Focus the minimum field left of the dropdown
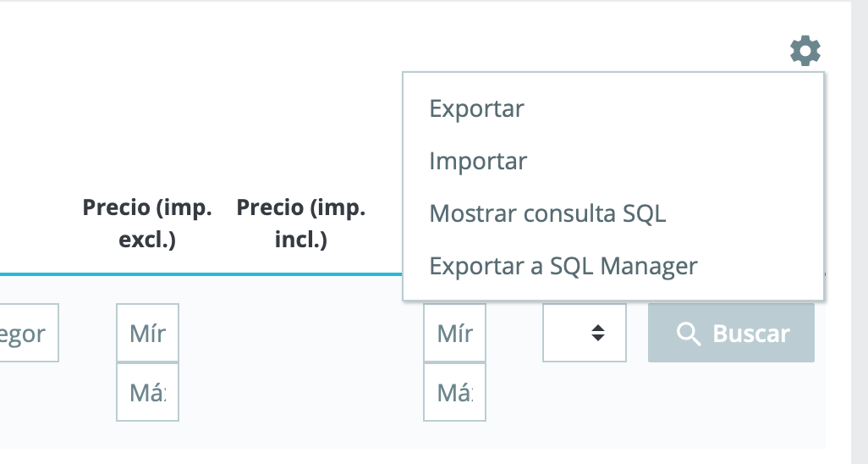This screenshot has height=464, width=868. (454, 333)
